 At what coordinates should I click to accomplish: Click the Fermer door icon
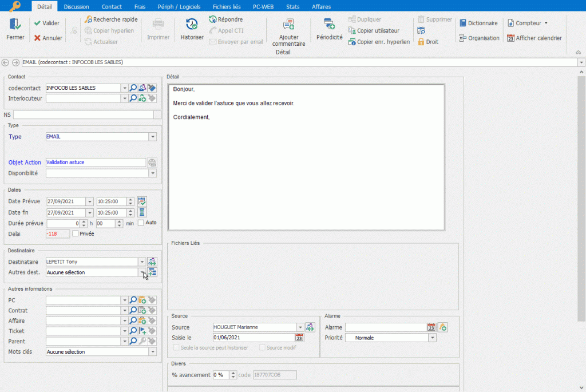[15, 25]
